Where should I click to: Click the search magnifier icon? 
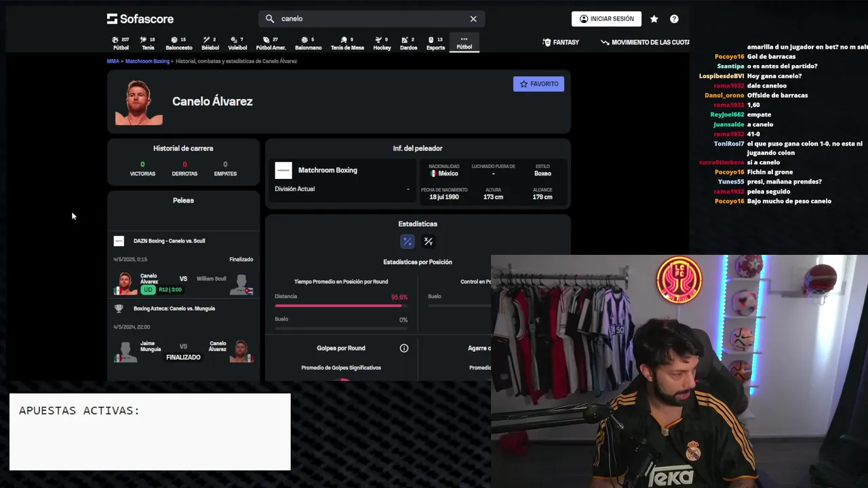269,19
